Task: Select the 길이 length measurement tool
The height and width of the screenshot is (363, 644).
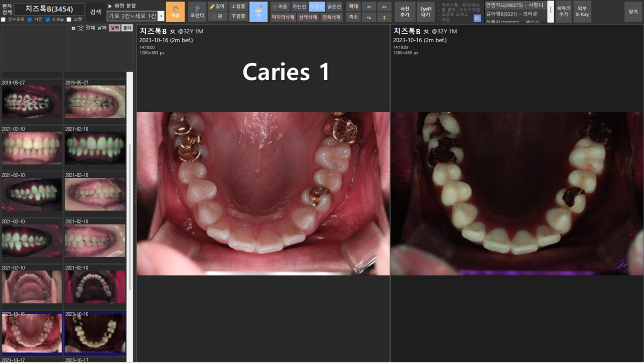Action: pos(217,7)
